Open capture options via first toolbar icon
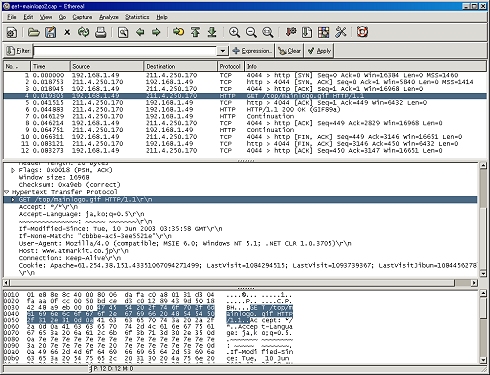This screenshot has width=490, height=375. [x=12, y=32]
